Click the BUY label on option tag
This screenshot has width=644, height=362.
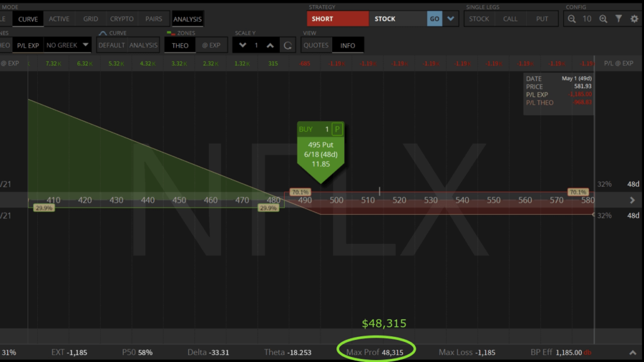tap(306, 129)
